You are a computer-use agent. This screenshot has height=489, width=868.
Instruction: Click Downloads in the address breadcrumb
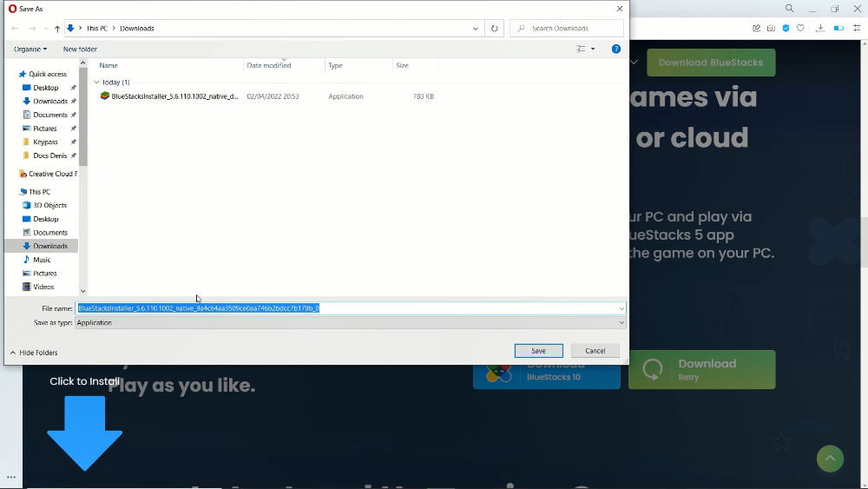point(137,29)
